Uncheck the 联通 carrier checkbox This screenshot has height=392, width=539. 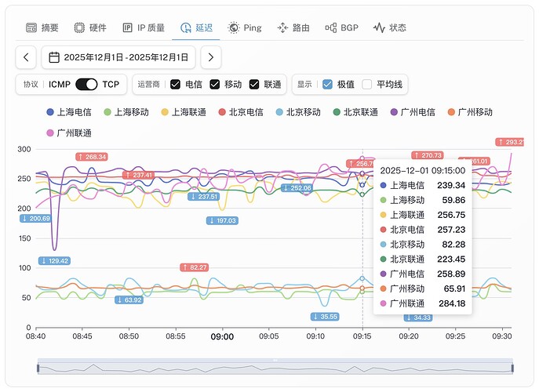click(254, 84)
